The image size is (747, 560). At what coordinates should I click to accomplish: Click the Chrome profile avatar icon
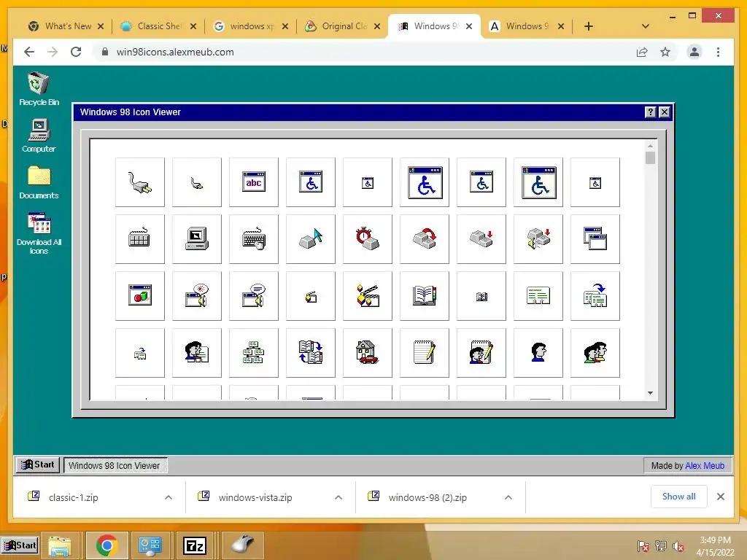tap(694, 52)
